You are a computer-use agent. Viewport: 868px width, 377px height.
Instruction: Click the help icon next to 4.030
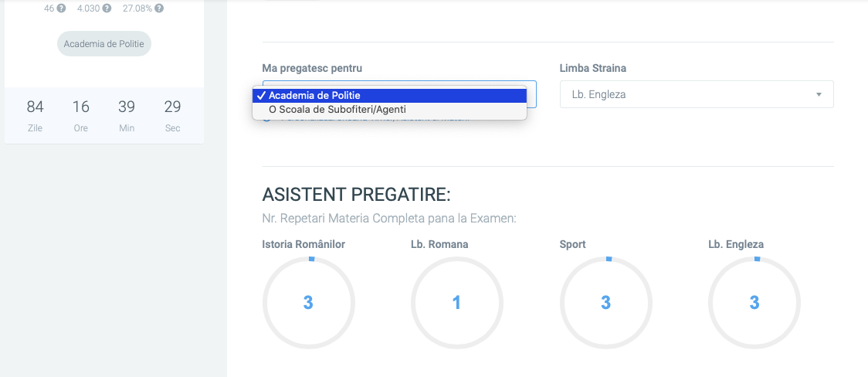[x=107, y=8]
